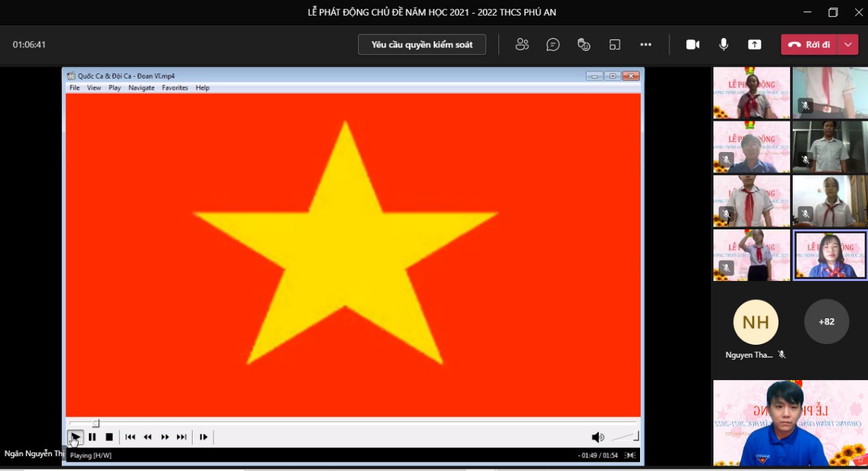The image size is (868, 471).
Task: Click the time readout '- 01:49 / 01:54'
Action: click(598, 455)
